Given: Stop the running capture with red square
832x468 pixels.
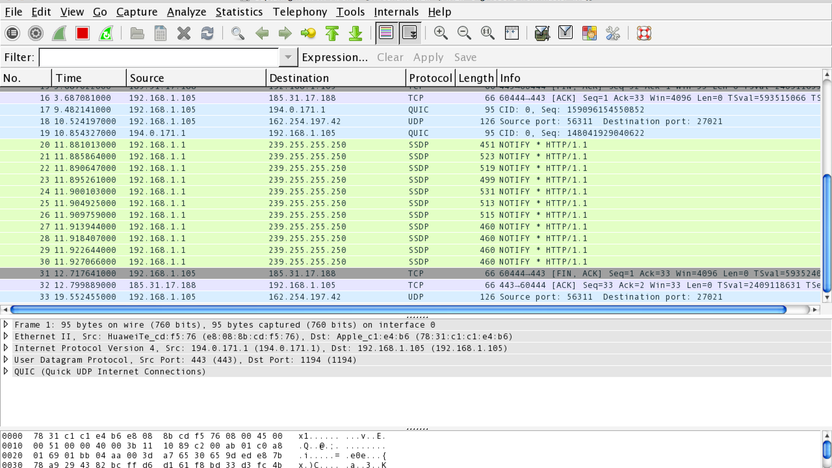Looking at the screenshot, I should (82, 33).
